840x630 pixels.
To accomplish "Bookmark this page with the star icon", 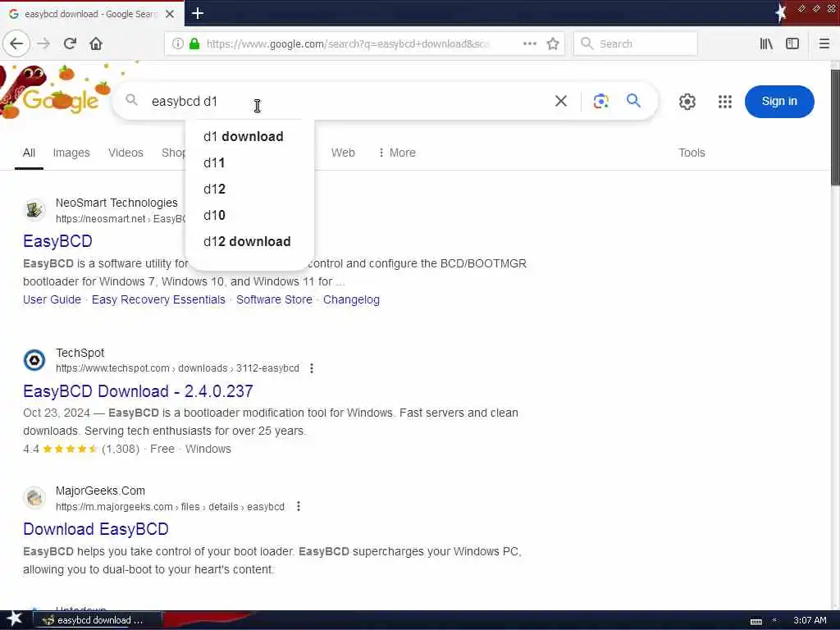I will pos(553,43).
